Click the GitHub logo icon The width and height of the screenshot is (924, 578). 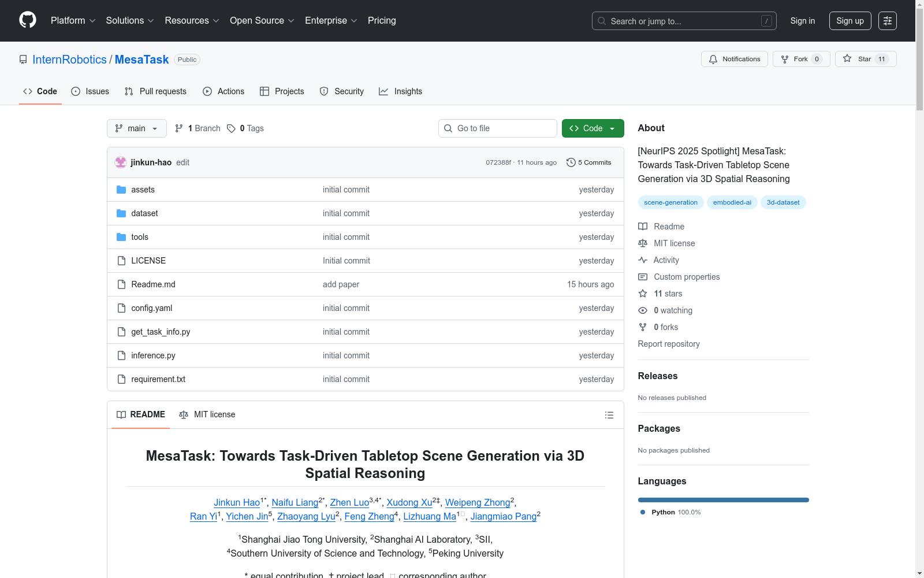[28, 20]
